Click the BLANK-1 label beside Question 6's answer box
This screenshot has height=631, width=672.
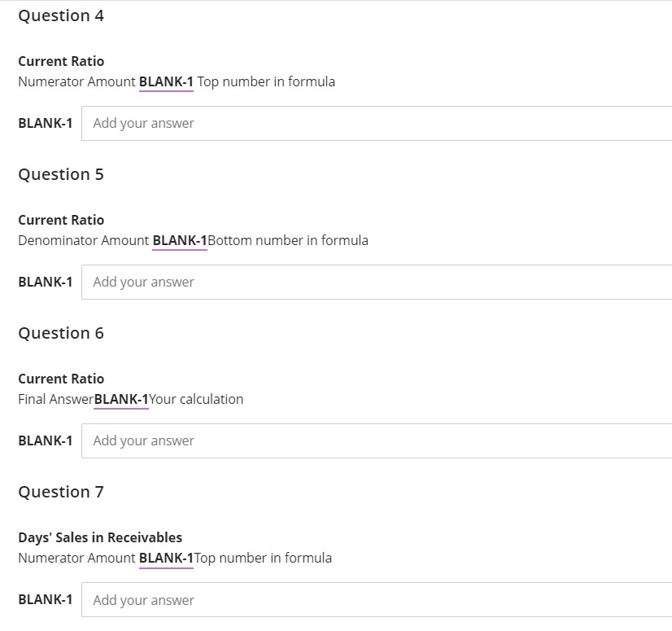pyautogui.click(x=45, y=440)
